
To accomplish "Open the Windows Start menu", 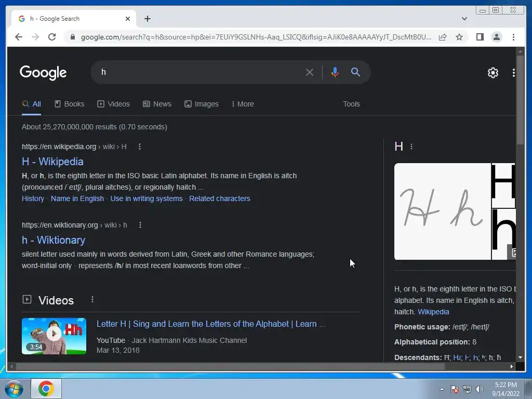I will 14,389.
